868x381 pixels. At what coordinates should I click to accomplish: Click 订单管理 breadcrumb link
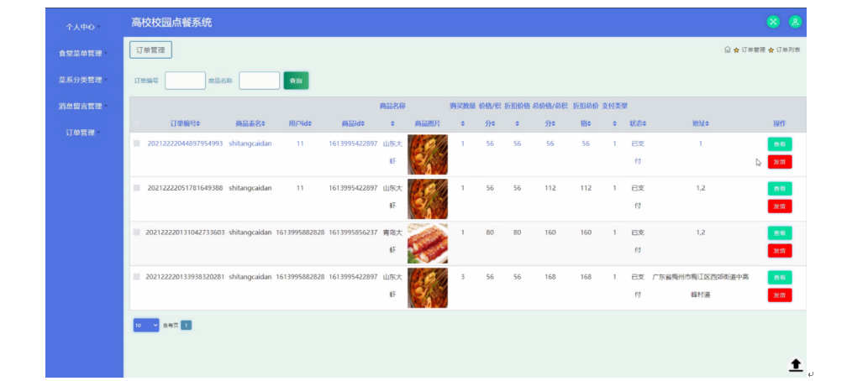coord(754,50)
